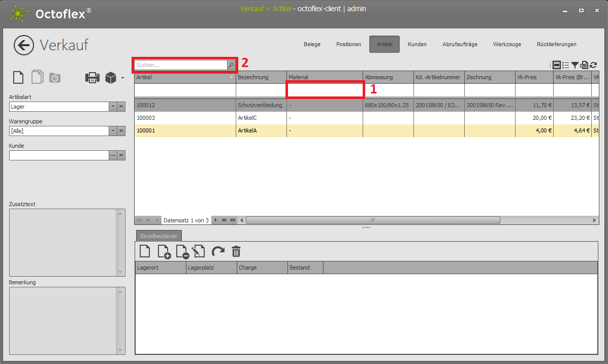Image resolution: width=608 pixels, height=364 pixels.
Task: Open the Warengruppe dropdown
Action: [113, 131]
